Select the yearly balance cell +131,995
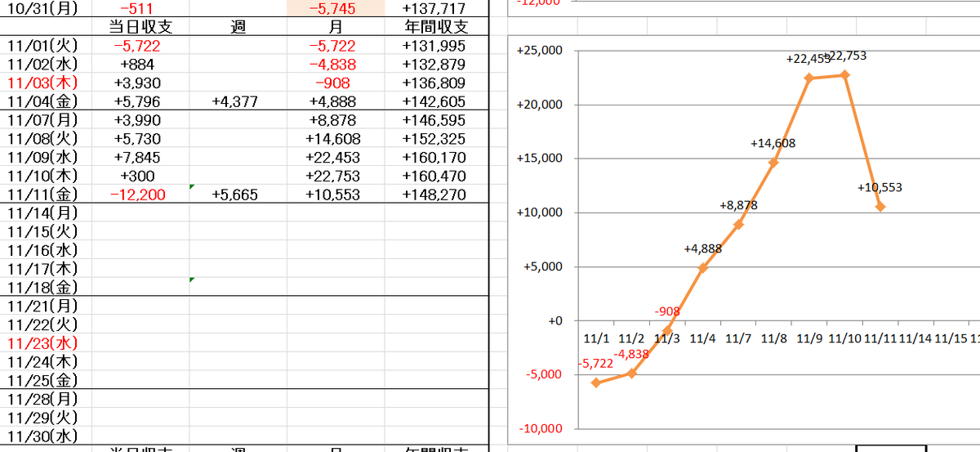The image size is (980, 452). tap(436, 46)
